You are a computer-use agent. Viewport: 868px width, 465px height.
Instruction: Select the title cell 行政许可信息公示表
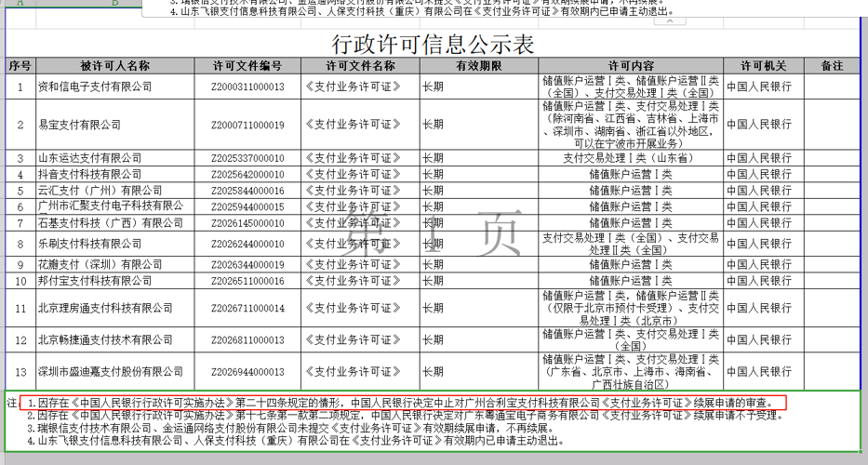(x=433, y=43)
